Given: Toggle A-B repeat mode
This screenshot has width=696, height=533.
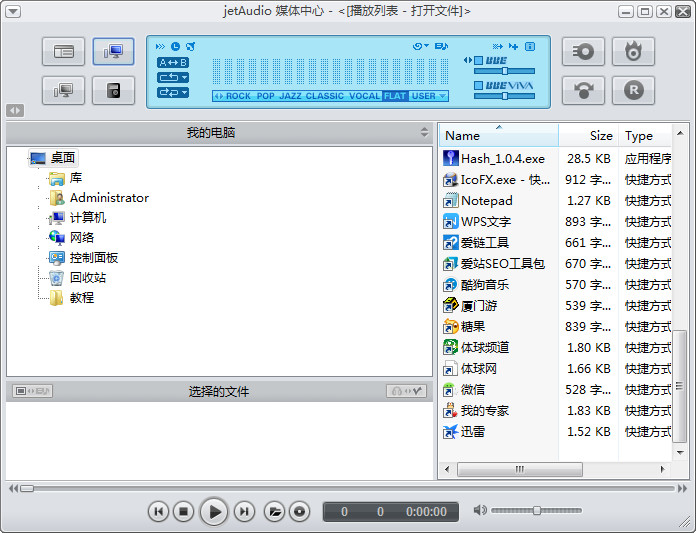Looking at the screenshot, I should [173, 63].
